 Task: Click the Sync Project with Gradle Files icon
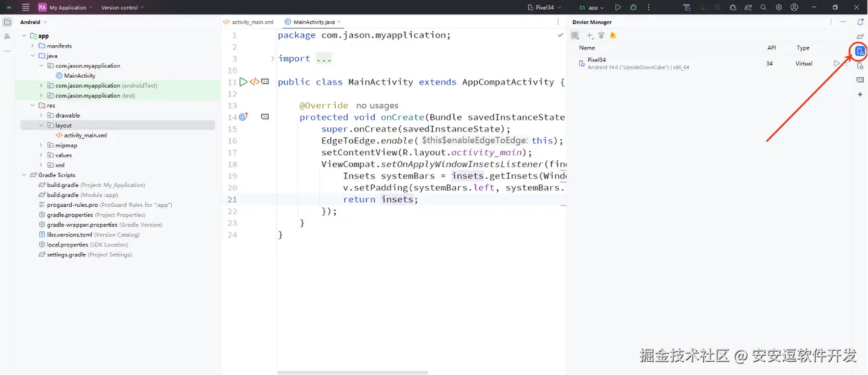(748, 7)
